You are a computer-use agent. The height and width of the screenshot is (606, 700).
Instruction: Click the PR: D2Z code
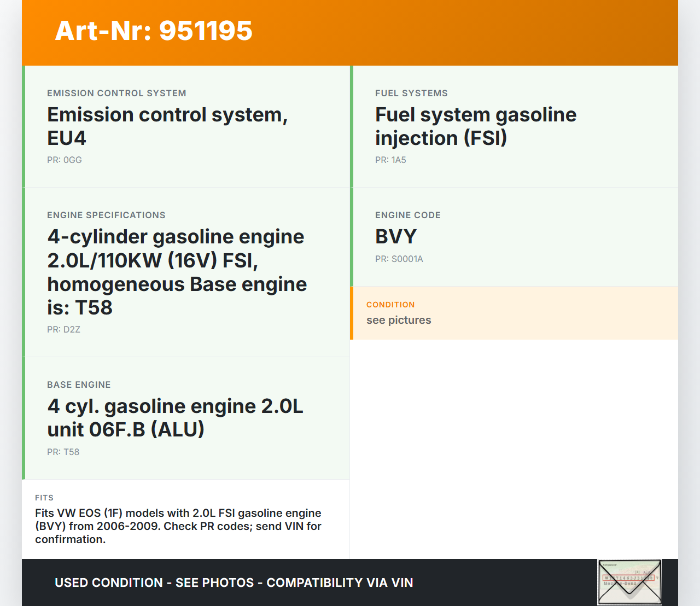[63, 330]
